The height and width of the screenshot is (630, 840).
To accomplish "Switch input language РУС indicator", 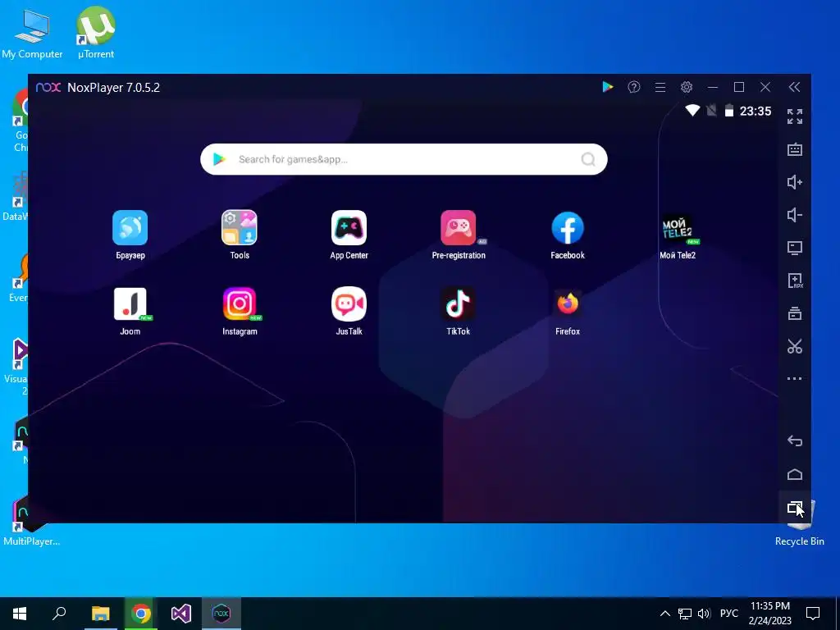I will [x=728, y=614].
